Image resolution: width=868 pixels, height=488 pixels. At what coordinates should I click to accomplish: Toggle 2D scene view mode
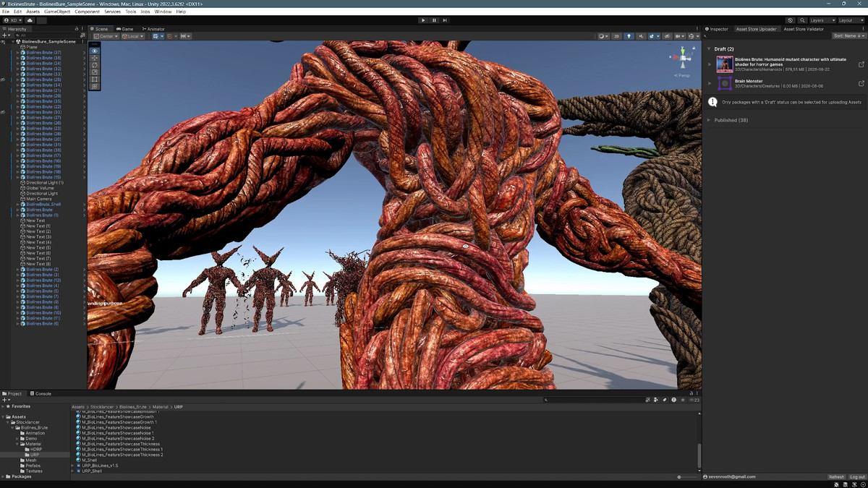[x=617, y=36]
